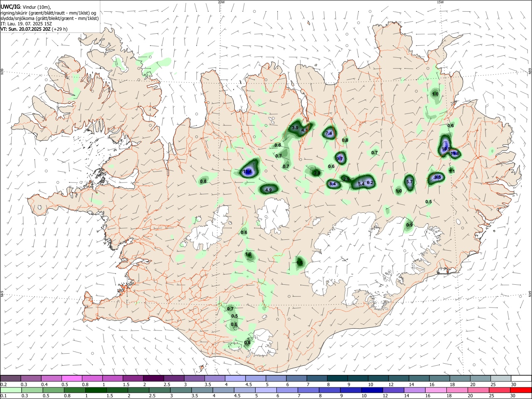Click the 'rigning/skúrir' legend description line

point(48,13)
